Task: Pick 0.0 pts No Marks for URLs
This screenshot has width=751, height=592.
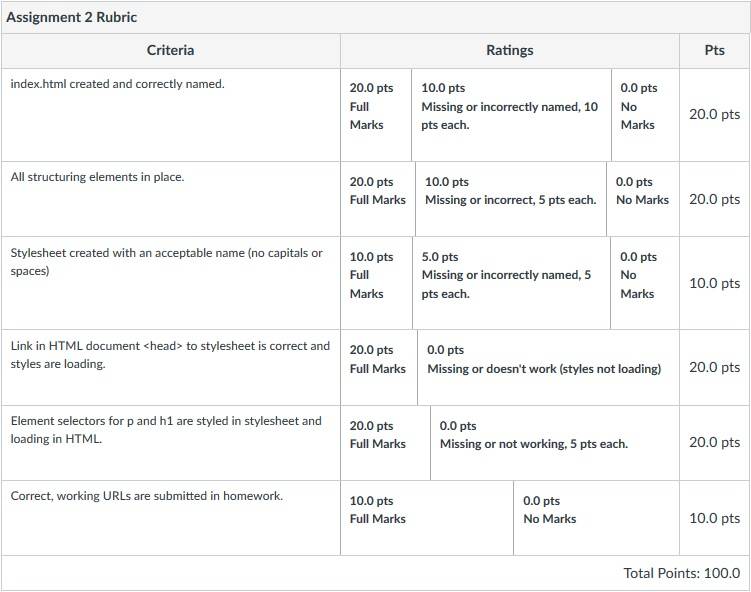Action: coord(596,518)
